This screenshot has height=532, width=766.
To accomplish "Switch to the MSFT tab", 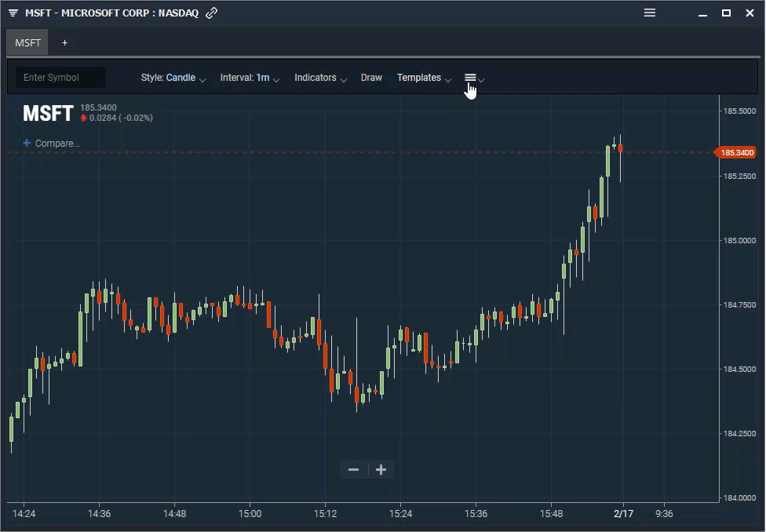I will tap(27, 42).
